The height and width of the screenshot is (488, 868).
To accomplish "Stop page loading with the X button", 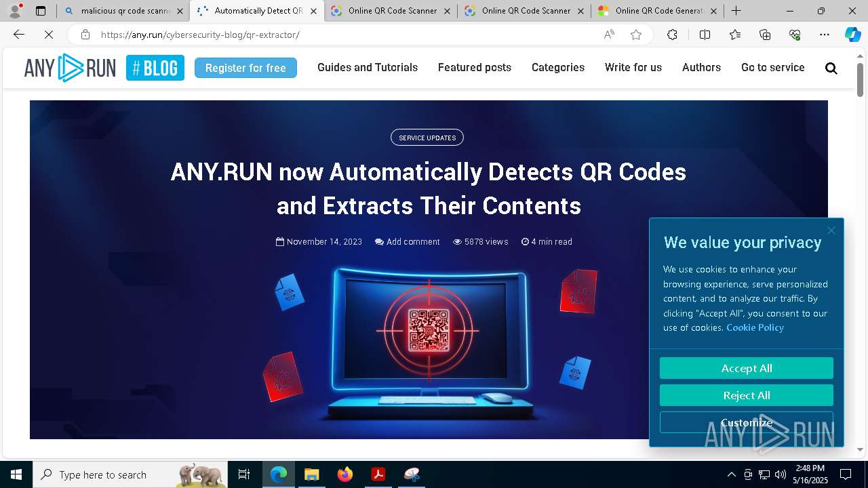I will [x=50, y=35].
